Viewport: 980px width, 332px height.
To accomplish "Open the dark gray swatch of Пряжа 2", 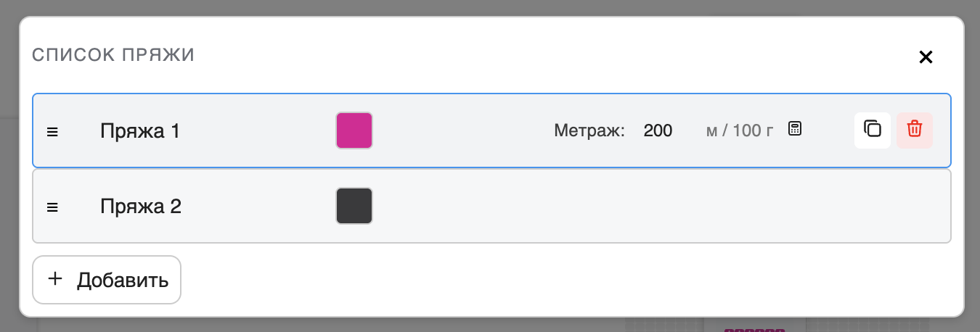I will click(x=354, y=206).
